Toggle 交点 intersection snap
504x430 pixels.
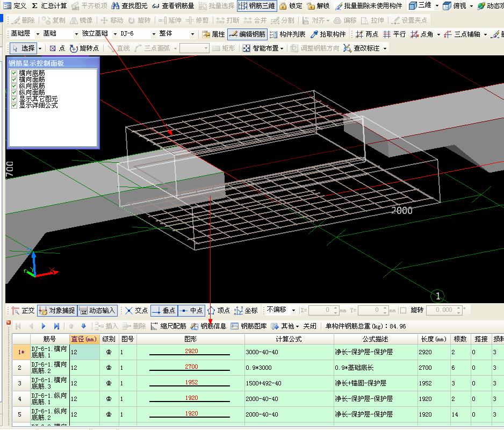[136, 310]
